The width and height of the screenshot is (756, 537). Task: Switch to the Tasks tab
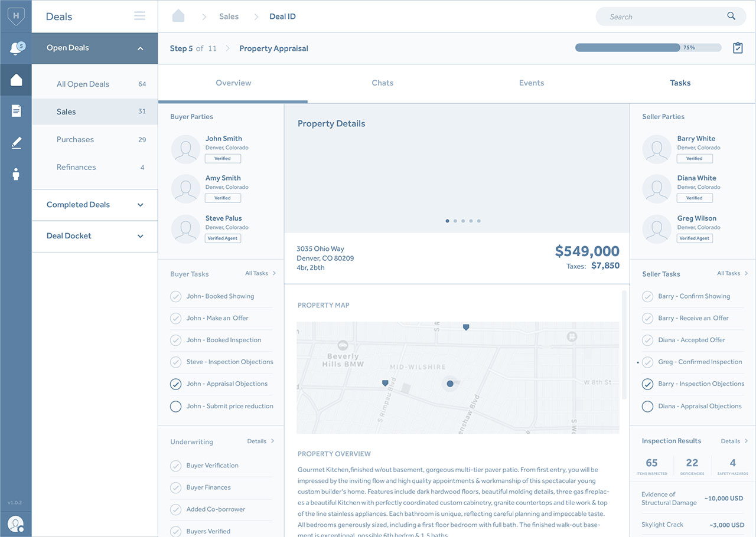[680, 83]
